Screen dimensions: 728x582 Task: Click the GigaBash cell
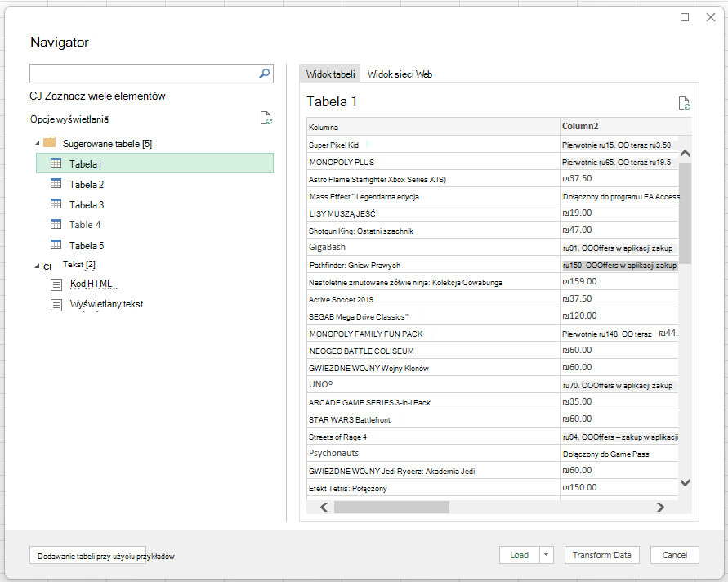pos(433,248)
